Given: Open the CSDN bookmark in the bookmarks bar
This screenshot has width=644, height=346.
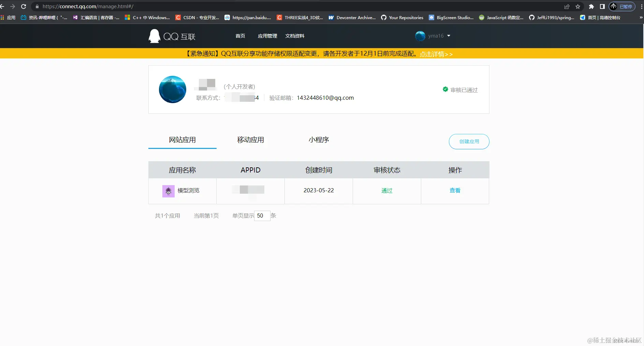Looking at the screenshot, I should (x=197, y=17).
